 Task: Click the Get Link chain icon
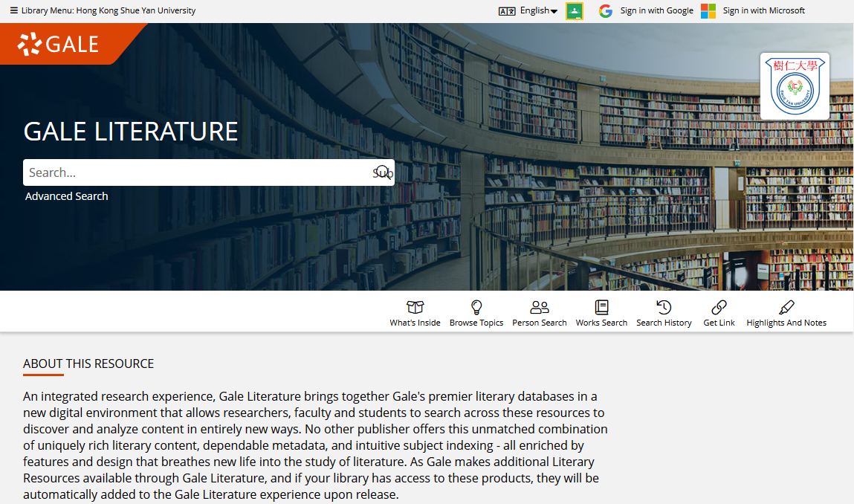719,307
